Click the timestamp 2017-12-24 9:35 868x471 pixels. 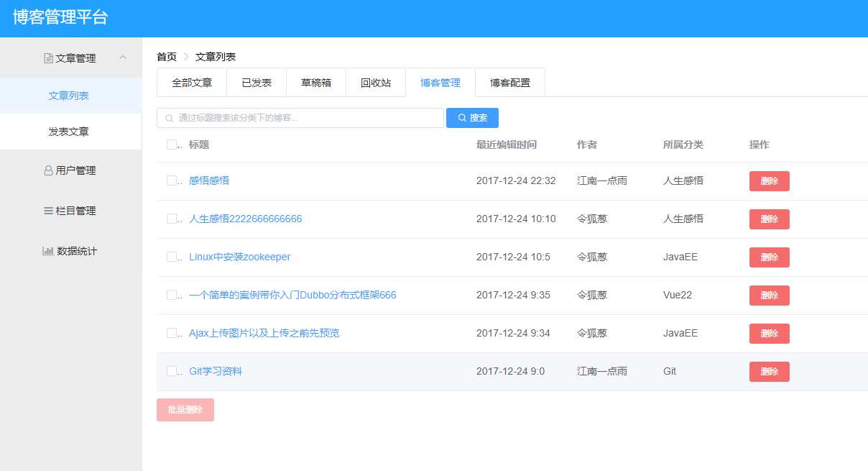pyautogui.click(x=513, y=295)
